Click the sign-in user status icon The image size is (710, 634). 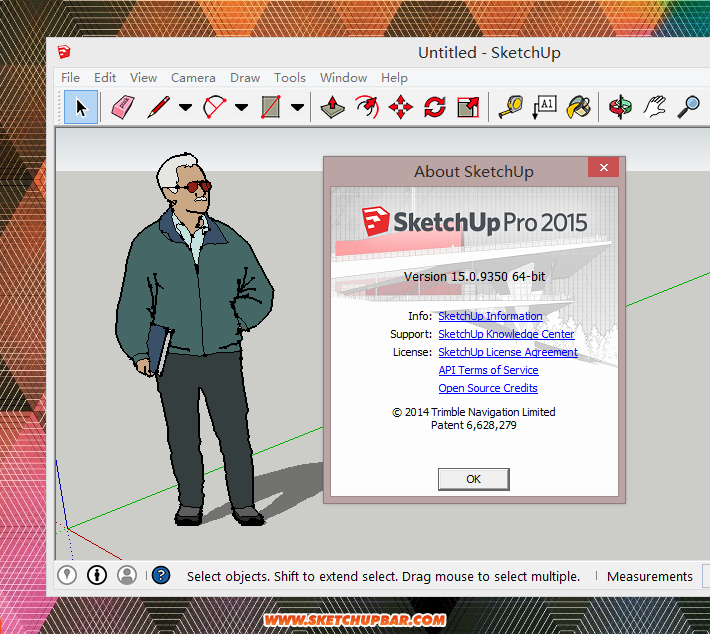click(127, 575)
